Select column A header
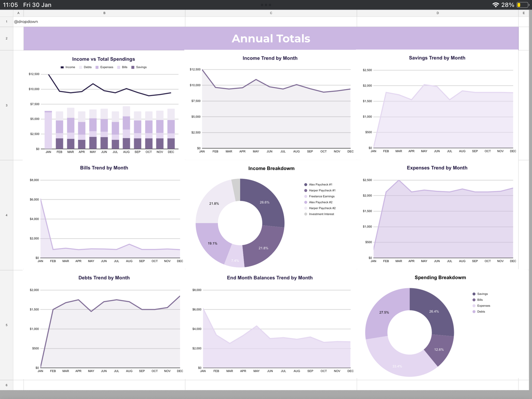This screenshot has height=399, width=532. pyautogui.click(x=18, y=13)
